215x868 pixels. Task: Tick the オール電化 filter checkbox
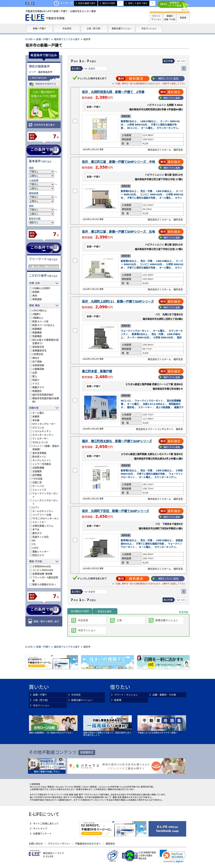[x=30, y=413]
